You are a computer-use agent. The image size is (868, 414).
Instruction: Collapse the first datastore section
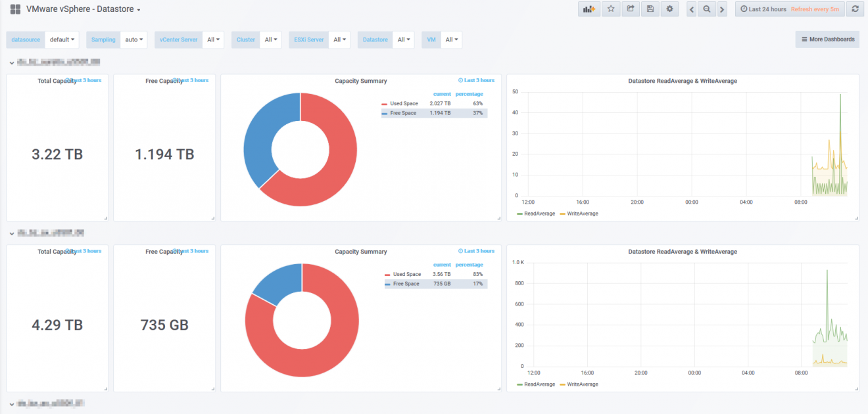pyautogui.click(x=12, y=62)
